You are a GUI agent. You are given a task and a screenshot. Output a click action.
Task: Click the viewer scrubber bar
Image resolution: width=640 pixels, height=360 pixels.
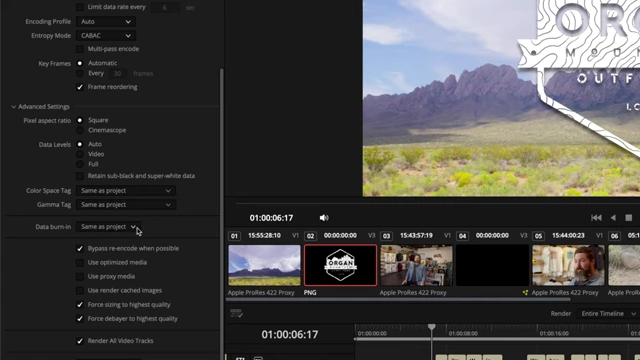click(438, 203)
